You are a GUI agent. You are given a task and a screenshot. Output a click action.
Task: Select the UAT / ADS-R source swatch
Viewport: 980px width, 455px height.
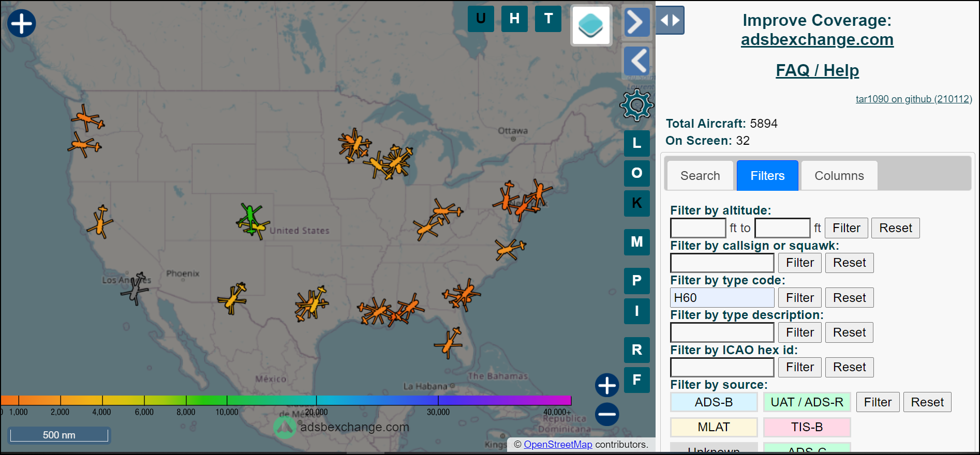pyautogui.click(x=807, y=402)
